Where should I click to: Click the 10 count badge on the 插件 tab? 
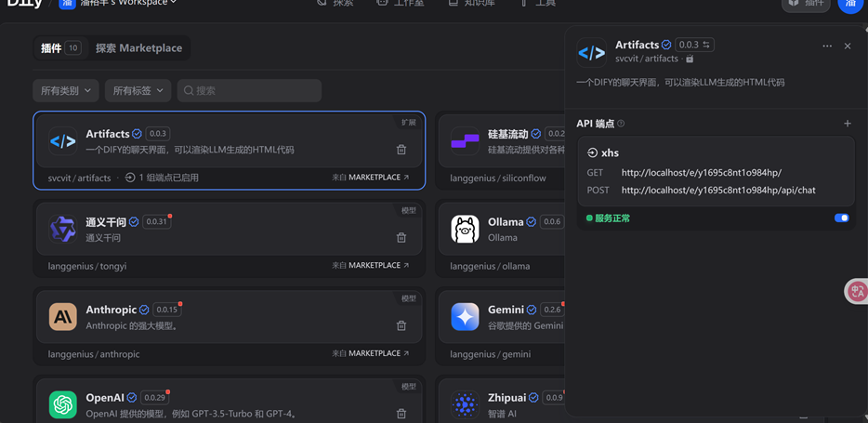[x=73, y=48]
